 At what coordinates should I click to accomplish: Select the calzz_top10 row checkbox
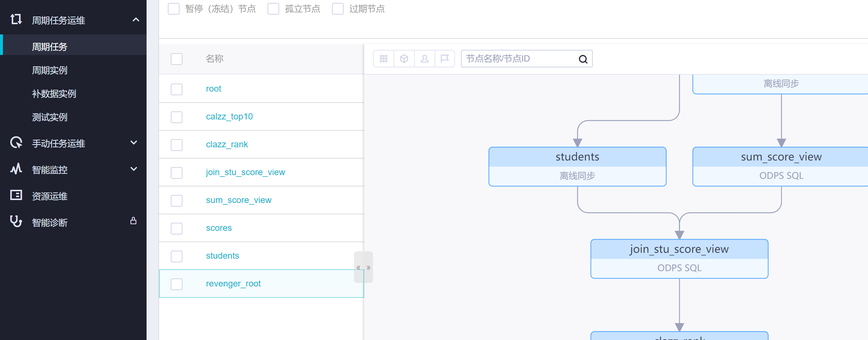[177, 117]
